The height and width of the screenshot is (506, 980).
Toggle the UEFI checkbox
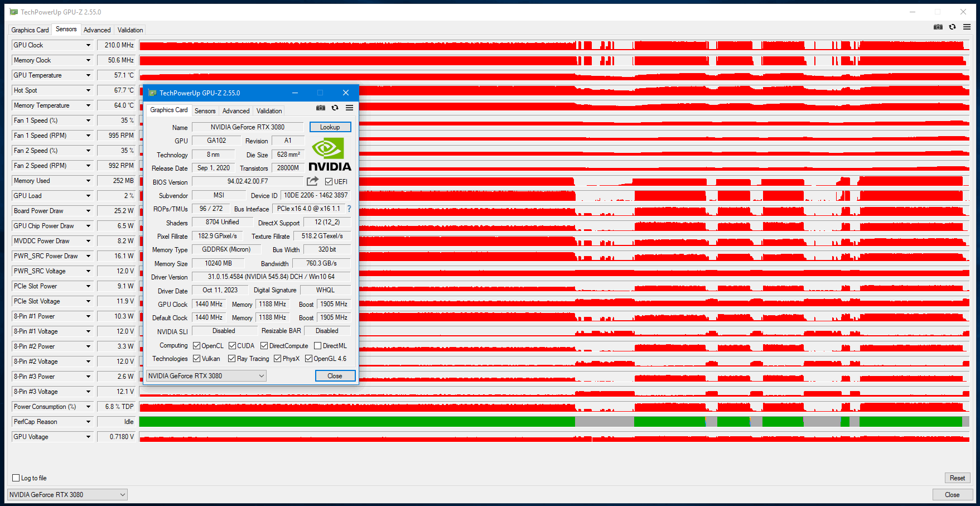pos(329,182)
